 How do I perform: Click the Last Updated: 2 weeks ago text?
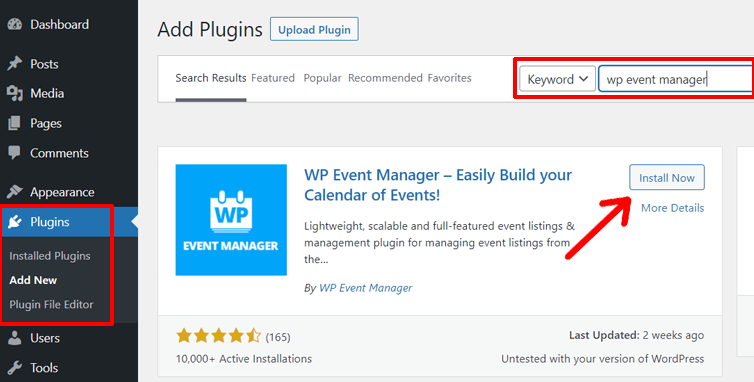click(x=637, y=335)
